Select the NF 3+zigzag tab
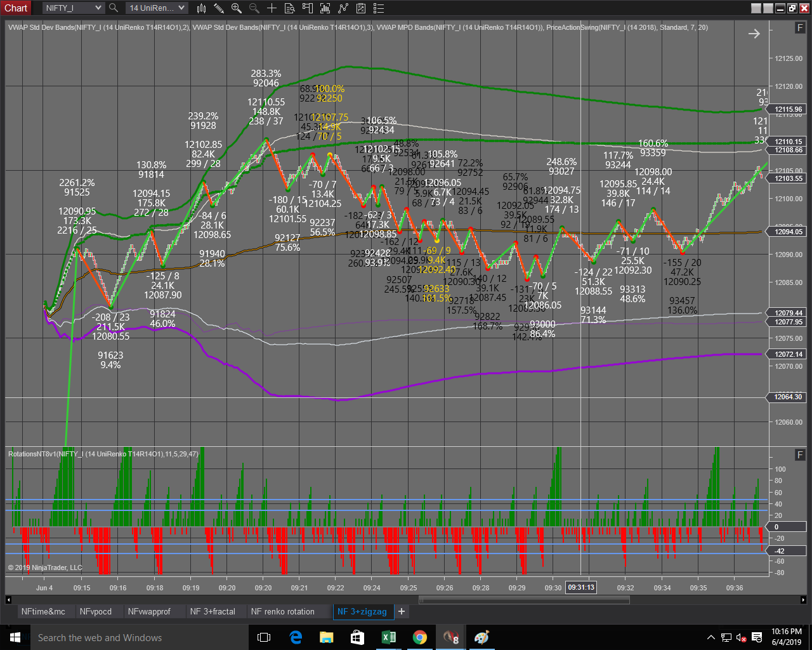This screenshot has width=812, height=650. (362, 612)
